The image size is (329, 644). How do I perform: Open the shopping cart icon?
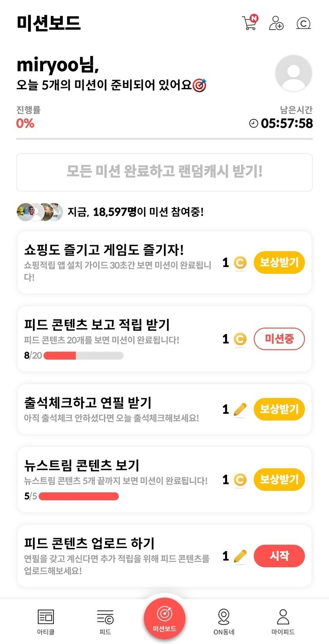[249, 23]
